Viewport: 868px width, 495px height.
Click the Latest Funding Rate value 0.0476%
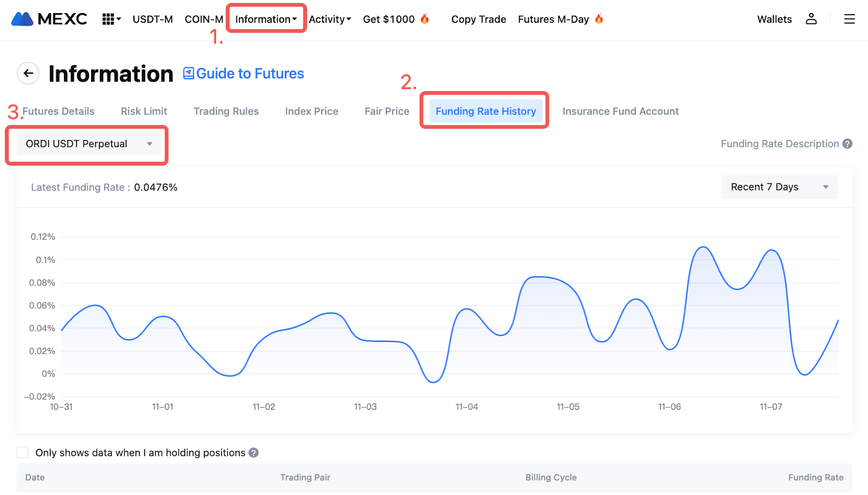156,187
